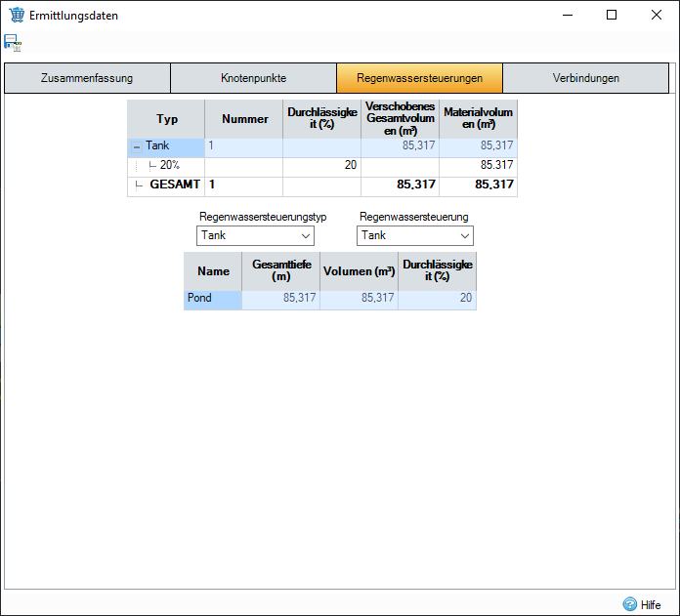This screenshot has height=616, width=680.
Task: Select the 20% child row
Action: [x=322, y=167]
